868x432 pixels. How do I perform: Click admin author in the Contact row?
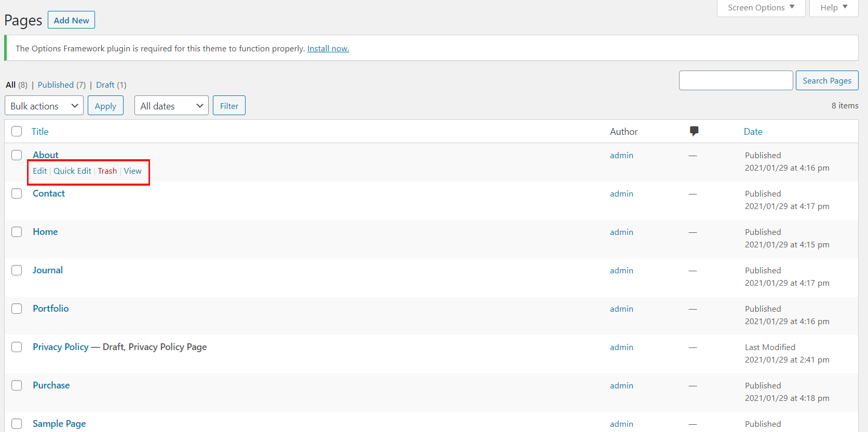pos(621,194)
